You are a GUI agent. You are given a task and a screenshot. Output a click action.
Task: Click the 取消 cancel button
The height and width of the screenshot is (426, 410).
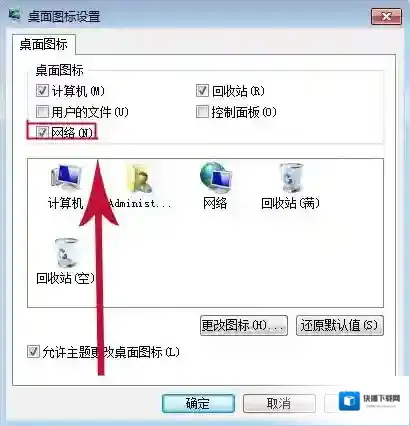coord(279,404)
